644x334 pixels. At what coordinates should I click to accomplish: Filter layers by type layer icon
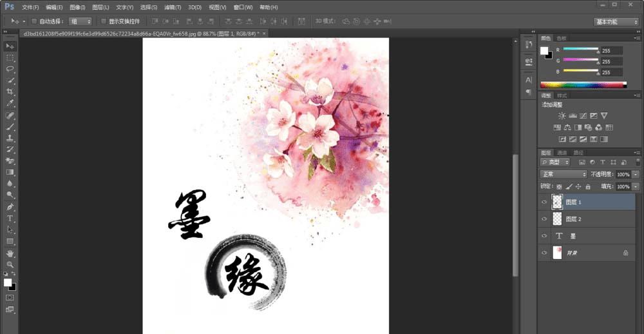603,162
